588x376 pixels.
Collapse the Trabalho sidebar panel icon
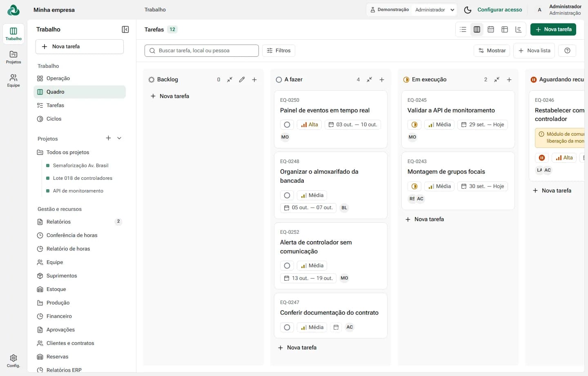click(125, 29)
